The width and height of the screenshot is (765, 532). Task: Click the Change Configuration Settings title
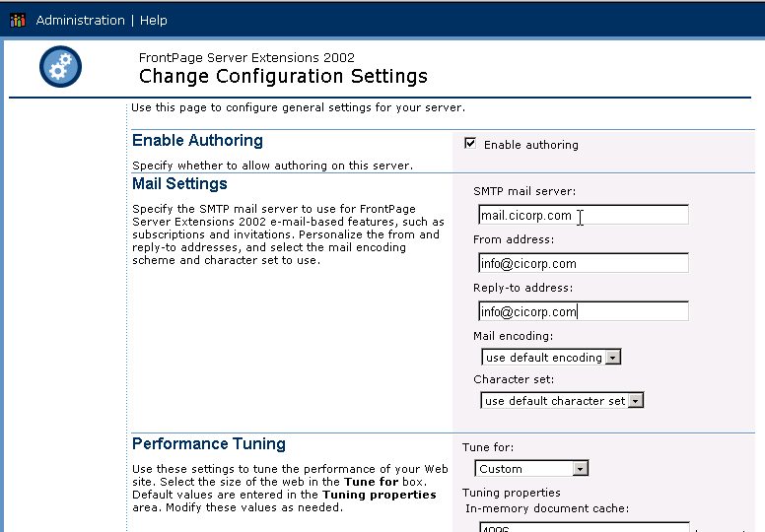(x=283, y=77)
